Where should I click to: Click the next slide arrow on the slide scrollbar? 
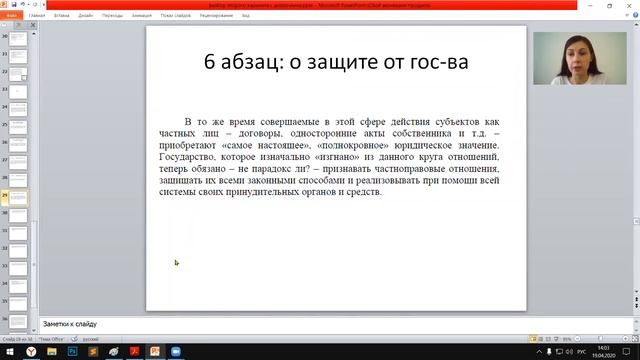tap(636, 306)
